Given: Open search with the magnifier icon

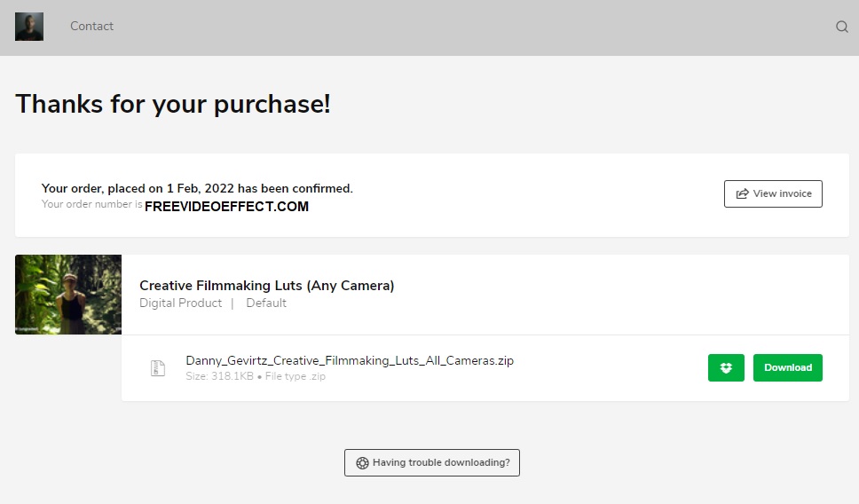Looking at the screenshot, I should click(x=842, y=27).
